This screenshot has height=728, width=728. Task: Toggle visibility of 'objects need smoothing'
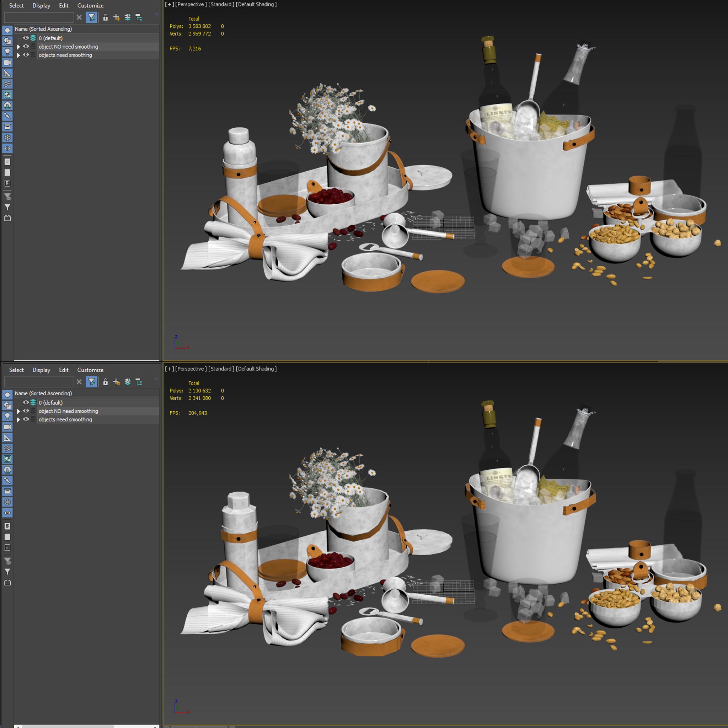[x=26, y=55]
